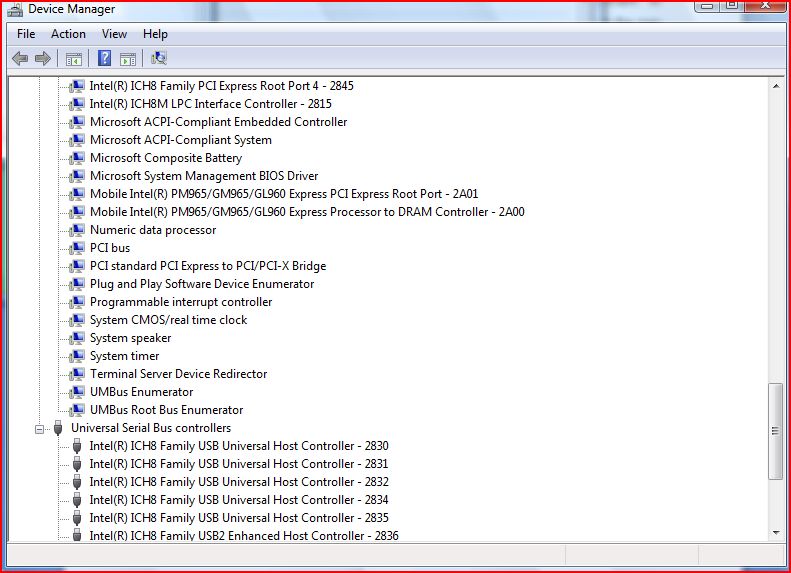The height and width of the screenshot is (573, 791).
Task: Click the Forward arrow toolbar icon
Action: pos(43,59)
